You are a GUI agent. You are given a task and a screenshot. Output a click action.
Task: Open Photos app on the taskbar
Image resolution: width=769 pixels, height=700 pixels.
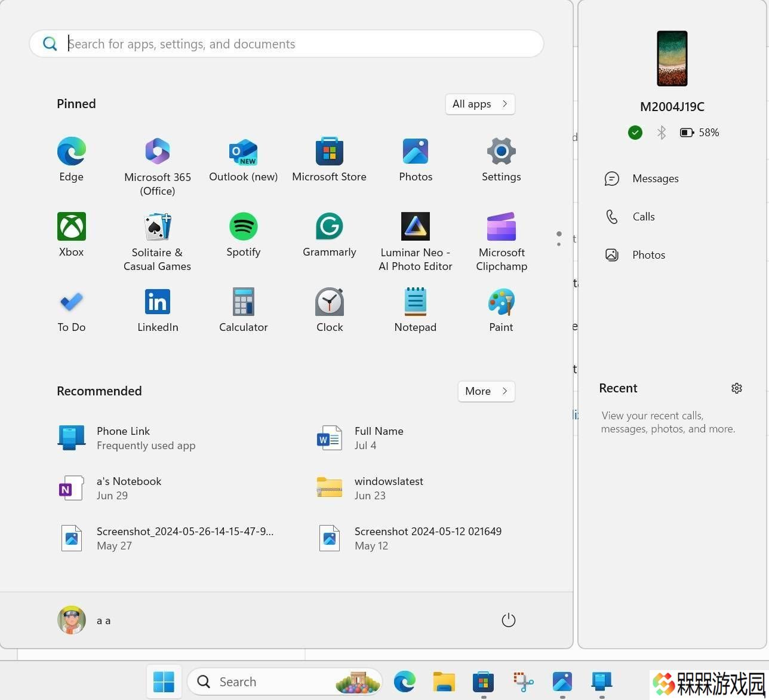pyautogui.click(x=562, y=681)
